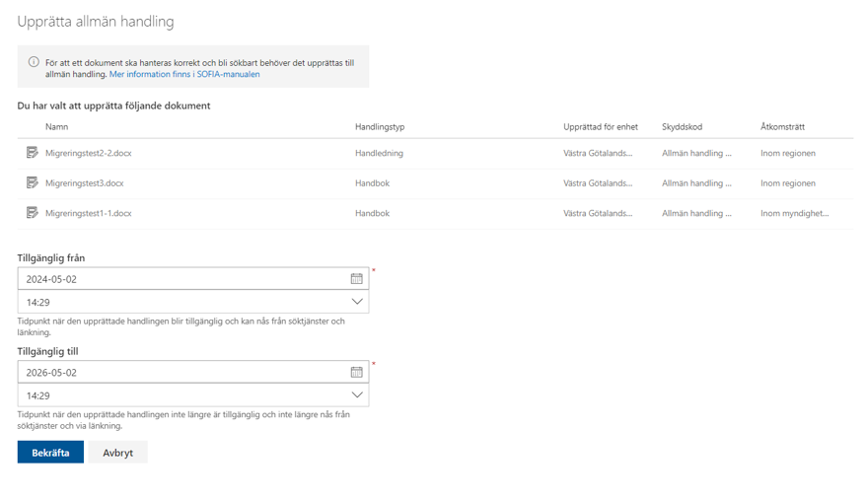Click the Handlingstyp column header

pos(380,127)
